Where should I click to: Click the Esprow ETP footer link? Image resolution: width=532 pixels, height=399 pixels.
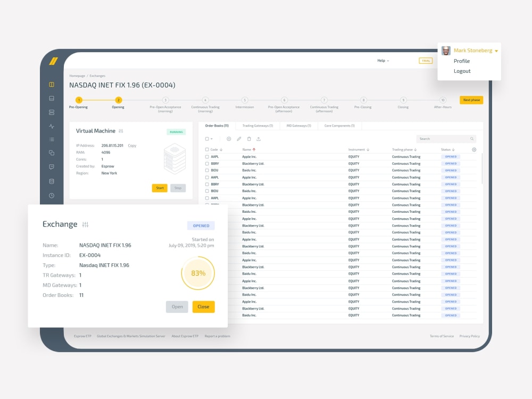82,336
